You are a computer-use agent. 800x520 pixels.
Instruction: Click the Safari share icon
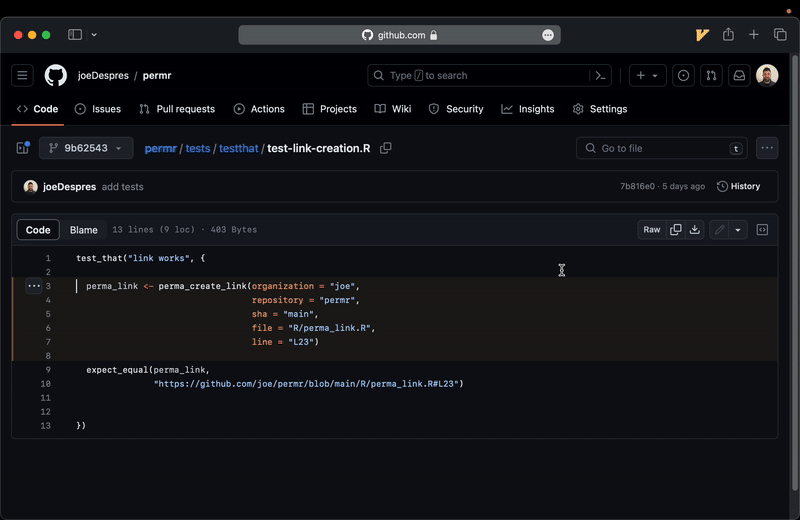pos(728,35)
